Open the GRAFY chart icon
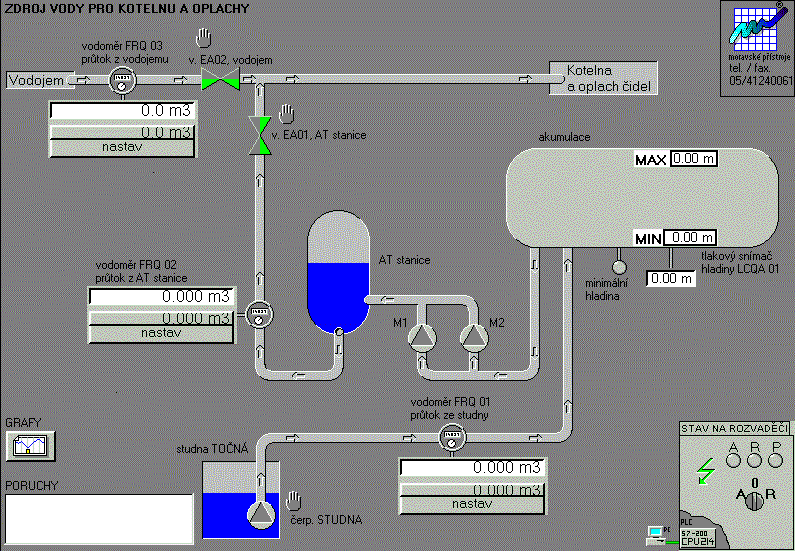This screenshot has height=551, width=795. pos(28,444)
